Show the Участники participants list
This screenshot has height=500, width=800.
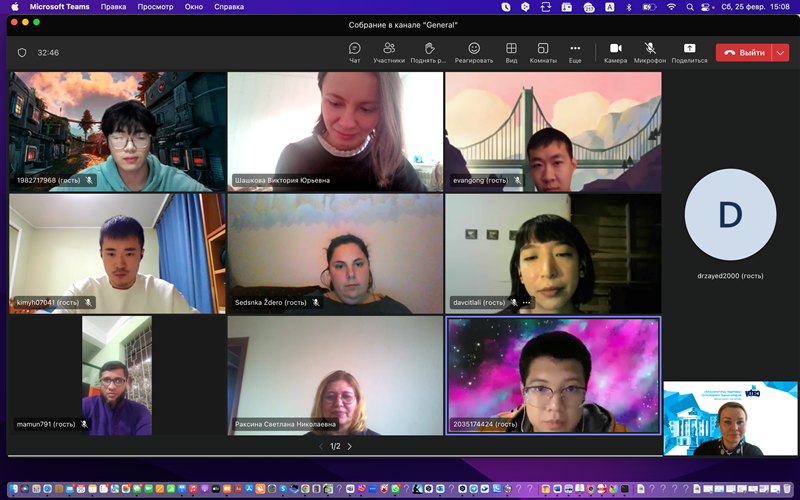tap(389, 53)
